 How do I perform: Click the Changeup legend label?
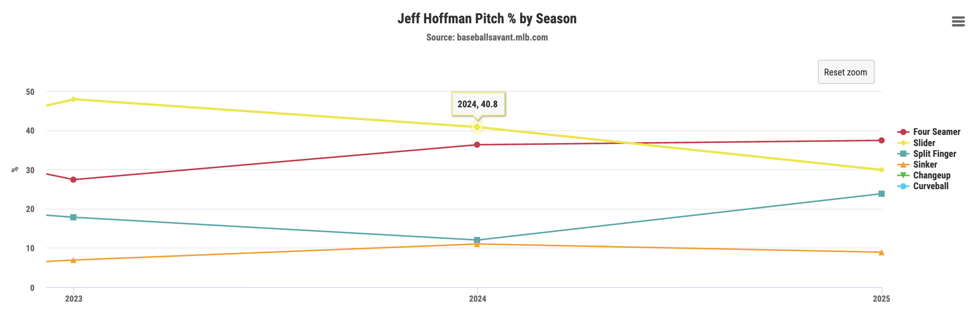(x=932, y=175)
